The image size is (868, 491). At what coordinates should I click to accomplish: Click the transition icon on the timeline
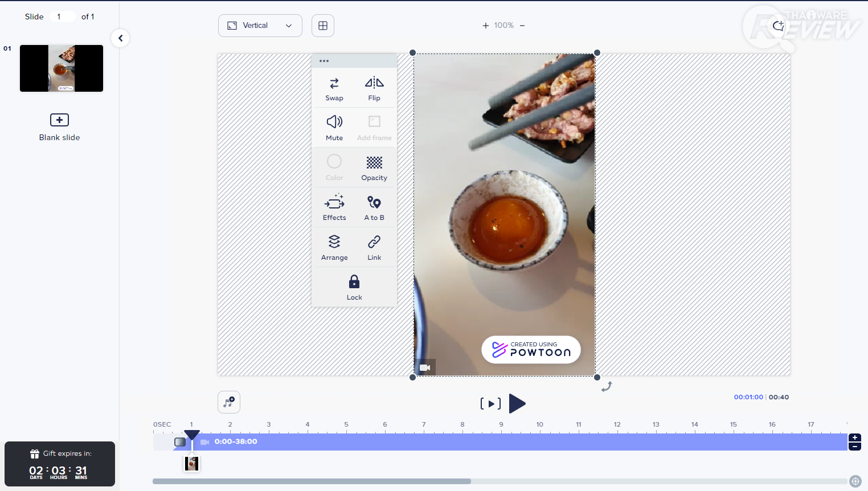pos(180,442)
